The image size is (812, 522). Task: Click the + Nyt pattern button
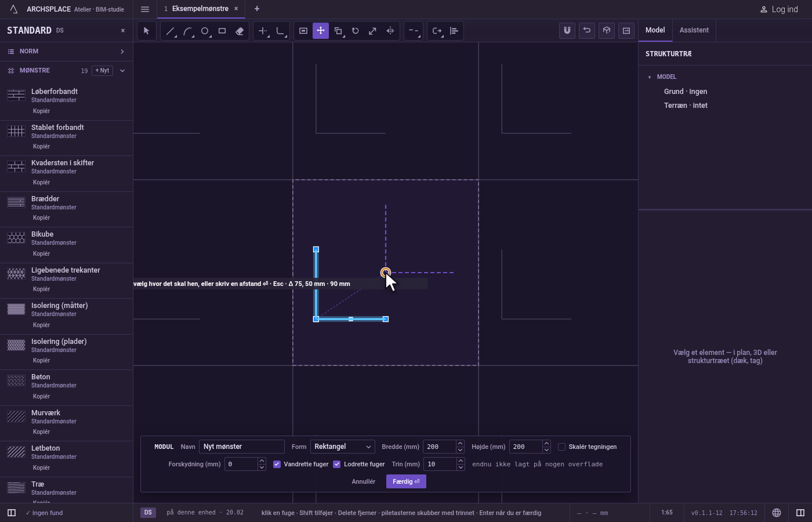102,71
